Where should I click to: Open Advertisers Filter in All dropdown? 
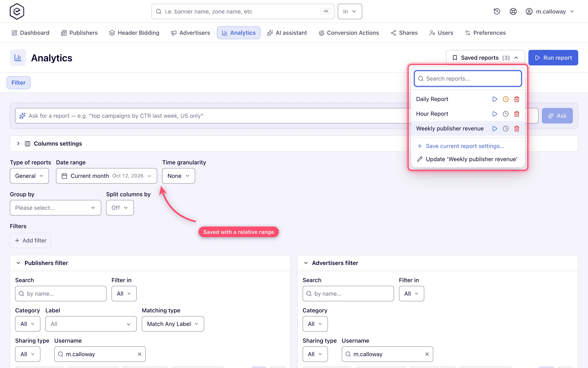tap(411, 294)
